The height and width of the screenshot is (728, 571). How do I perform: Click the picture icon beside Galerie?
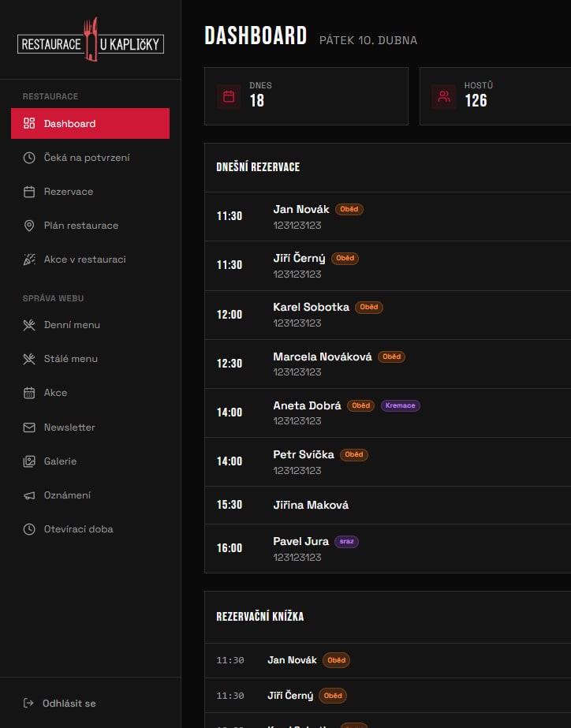(29, 461)
